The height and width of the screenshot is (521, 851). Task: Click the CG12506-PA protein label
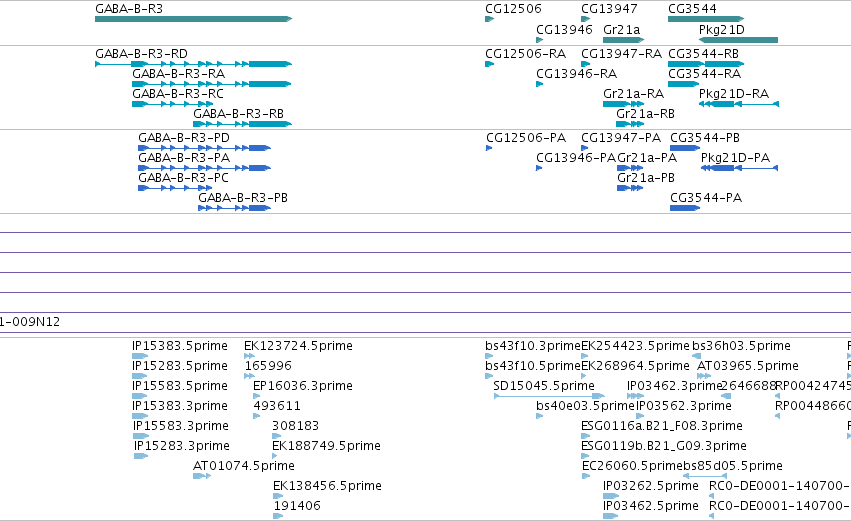click(x=525, y=138)
